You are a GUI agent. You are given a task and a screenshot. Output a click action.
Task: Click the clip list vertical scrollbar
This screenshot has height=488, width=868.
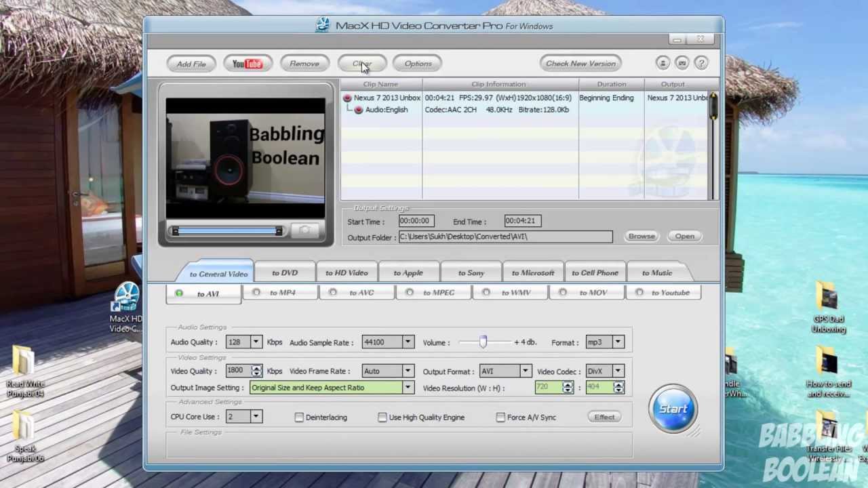[x=713, y=146]
